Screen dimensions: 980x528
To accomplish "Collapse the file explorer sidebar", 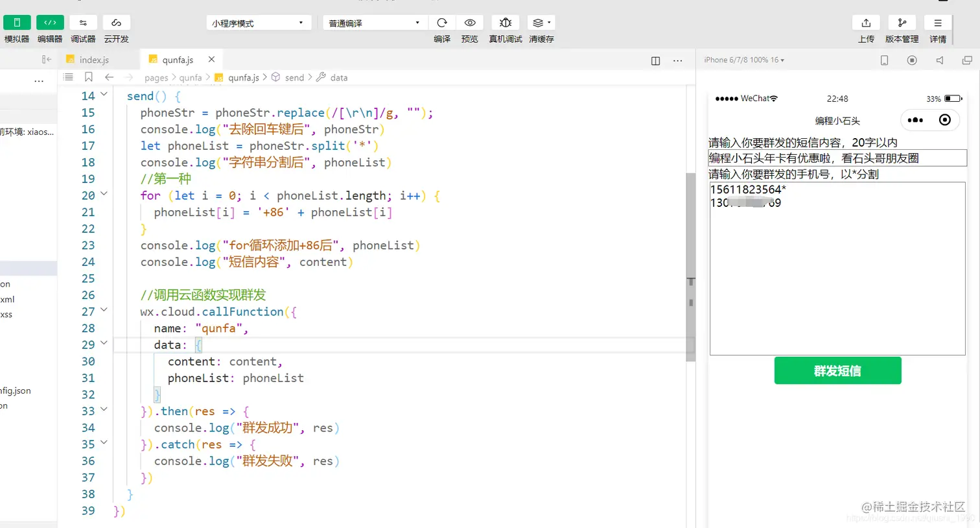I will pyautogui.click(x=46, y=60).
